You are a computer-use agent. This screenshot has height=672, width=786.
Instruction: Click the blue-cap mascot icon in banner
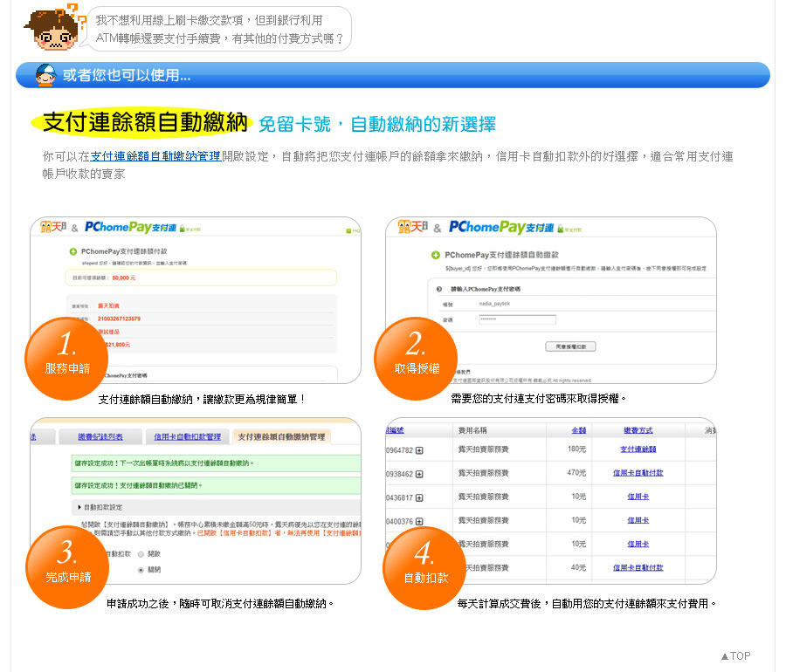pyautogui.click(x=45, y=76)
